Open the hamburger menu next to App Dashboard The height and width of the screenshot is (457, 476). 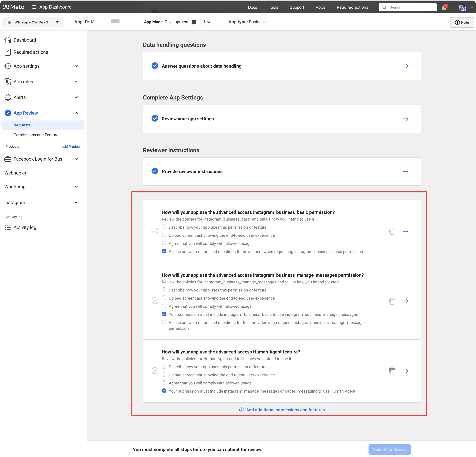(34, 7)
